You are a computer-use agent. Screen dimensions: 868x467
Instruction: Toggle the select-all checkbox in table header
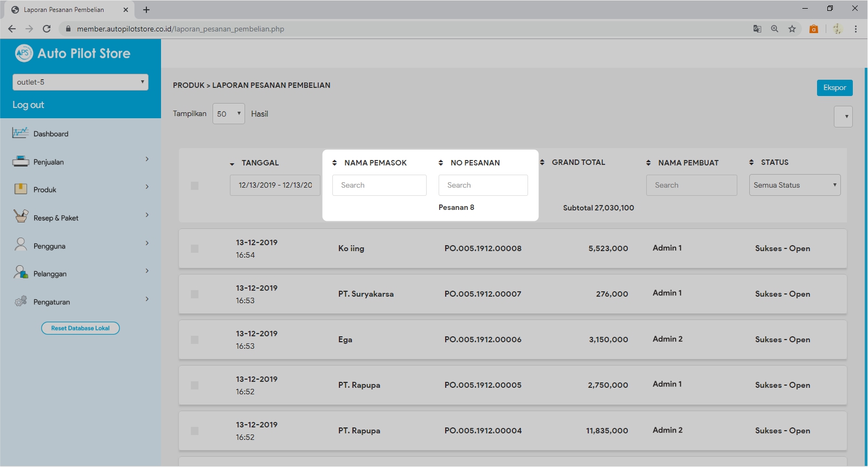click(x=195, y=185)
